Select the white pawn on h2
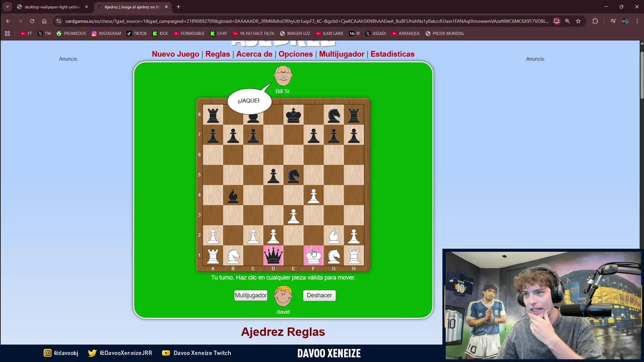644x362 pixels. (354, 236)
